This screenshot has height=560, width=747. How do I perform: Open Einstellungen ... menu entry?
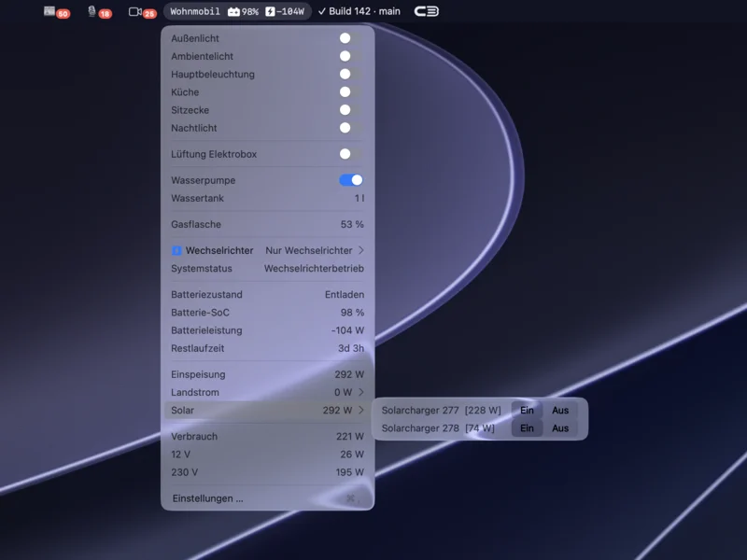click(x=267, y=498)
